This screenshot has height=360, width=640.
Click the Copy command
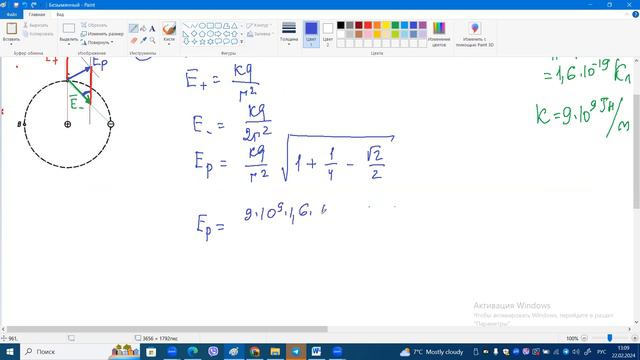pyautogui.click(x=38, y=34)
